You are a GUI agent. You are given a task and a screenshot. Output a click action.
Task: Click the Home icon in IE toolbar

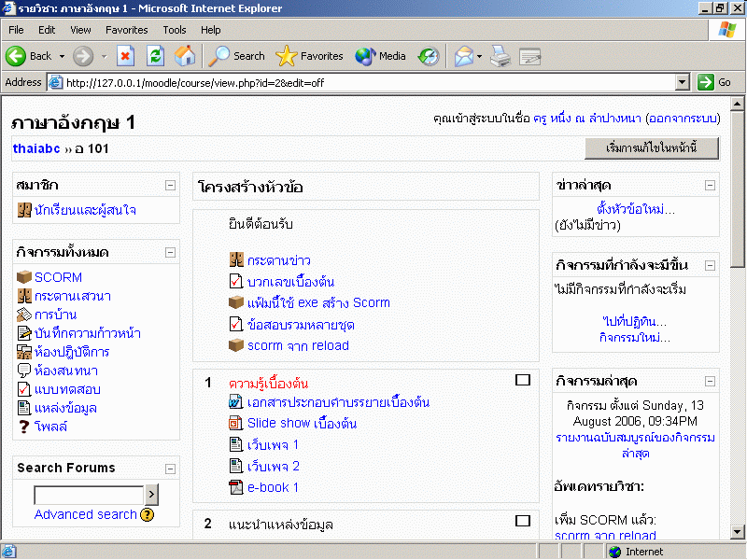pyautogui.click(x=185, y=56)
